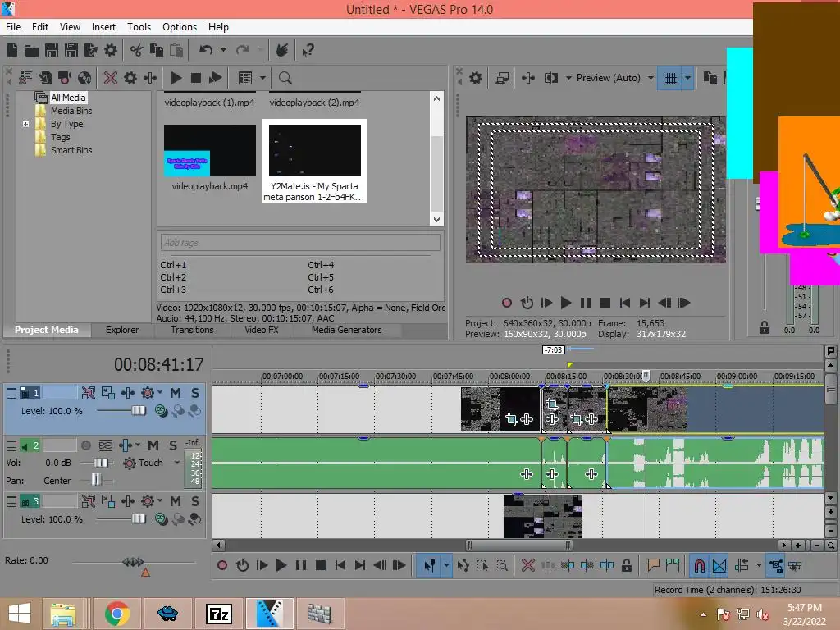The width and height of the screenshot is (840, 630).
Task: Stop playback in timeline transport
Action: tap(321, 566)
